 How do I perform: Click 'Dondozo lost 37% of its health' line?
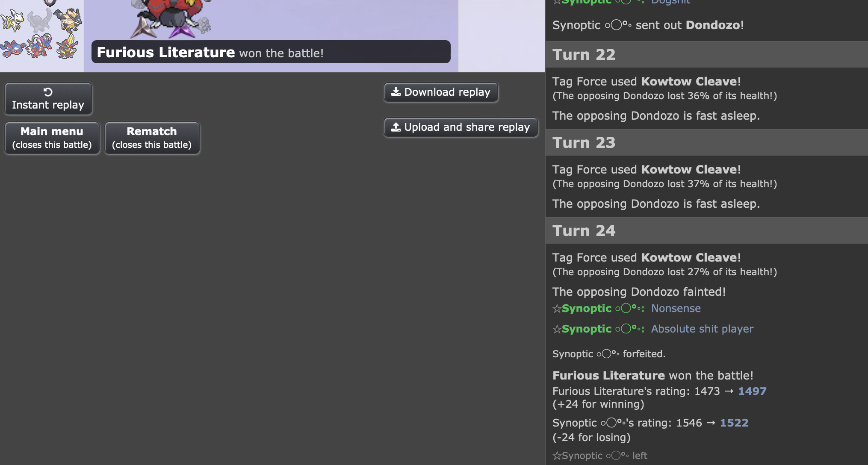(664, 184)
